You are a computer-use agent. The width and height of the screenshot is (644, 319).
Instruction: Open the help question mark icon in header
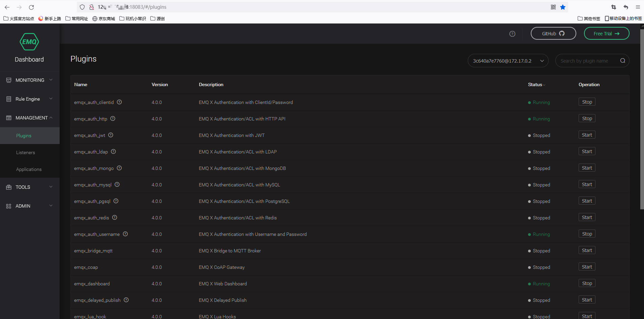point(512,34)
